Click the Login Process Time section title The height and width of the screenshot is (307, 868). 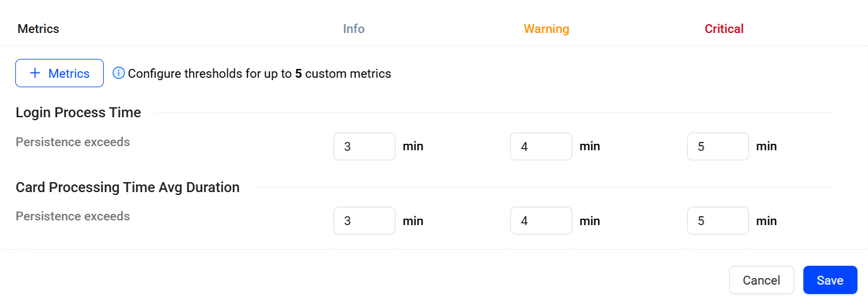pyautogui.click(x=78, y=113)
